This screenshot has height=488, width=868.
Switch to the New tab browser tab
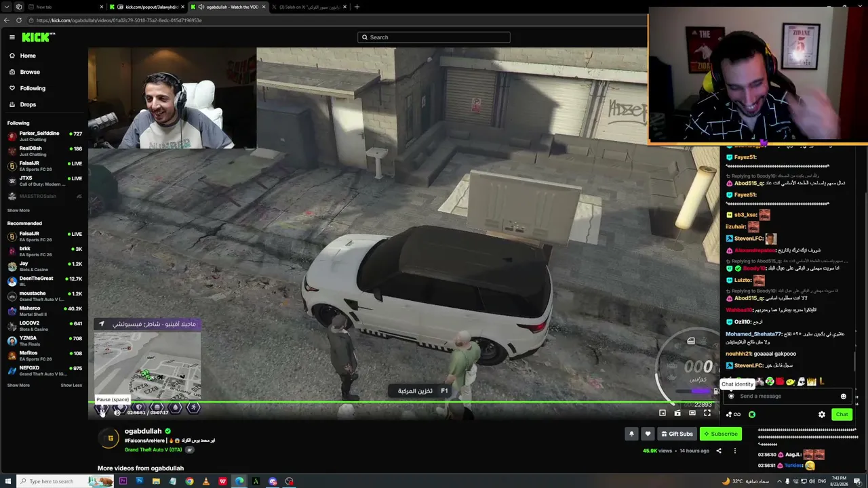(x=64, y=7)
